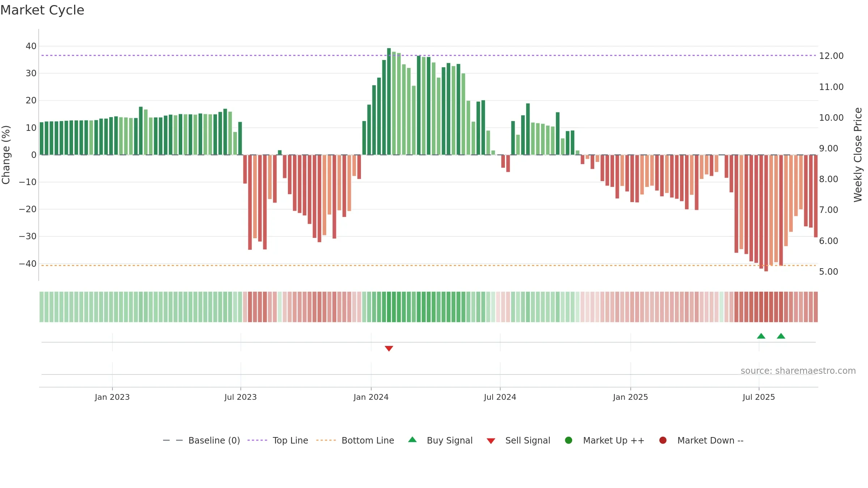
Task: Toggle the Buy Signal legend label
Action: (x=450, y=441)
